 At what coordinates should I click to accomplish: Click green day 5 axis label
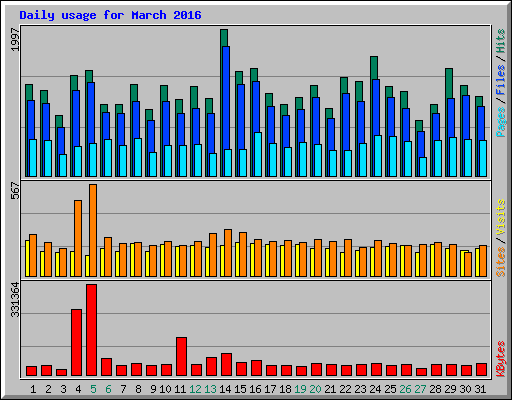93,389
